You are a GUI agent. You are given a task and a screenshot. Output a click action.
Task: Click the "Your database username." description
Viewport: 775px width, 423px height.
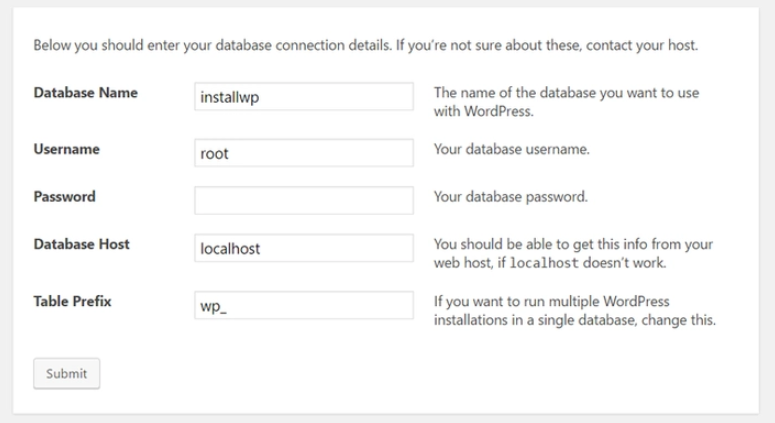[512, 149]
